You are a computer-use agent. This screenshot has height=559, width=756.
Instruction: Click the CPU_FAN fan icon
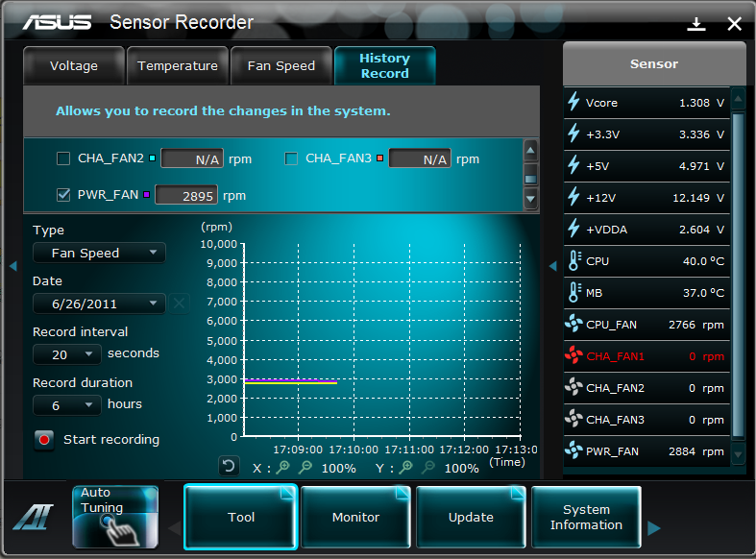pos(573,324)
